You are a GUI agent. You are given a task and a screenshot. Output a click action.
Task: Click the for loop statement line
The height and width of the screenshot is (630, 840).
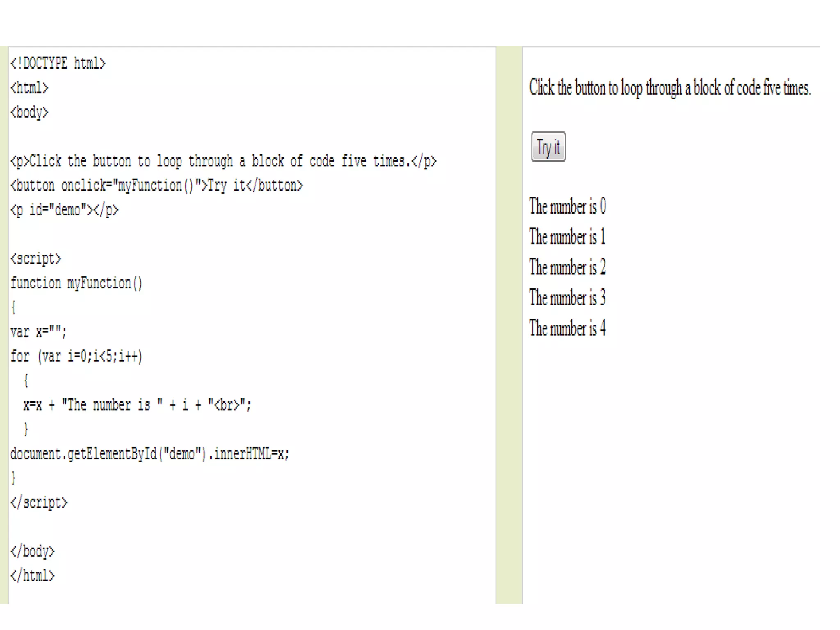pyautogui.click(x=76, y=356)
